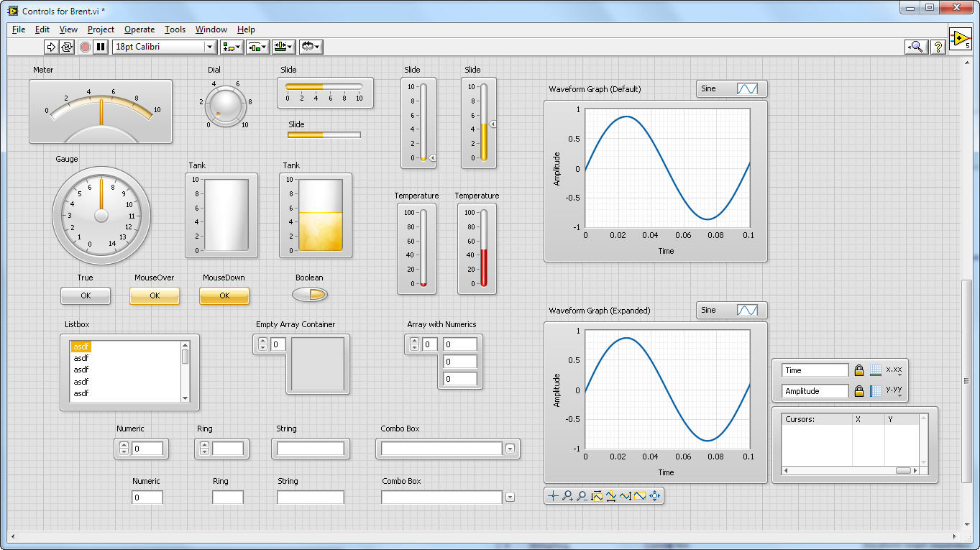Viewport: 980px width, 550px height.
Task: Select the cursor crosshair tool below graph
Action: point(553,495)
